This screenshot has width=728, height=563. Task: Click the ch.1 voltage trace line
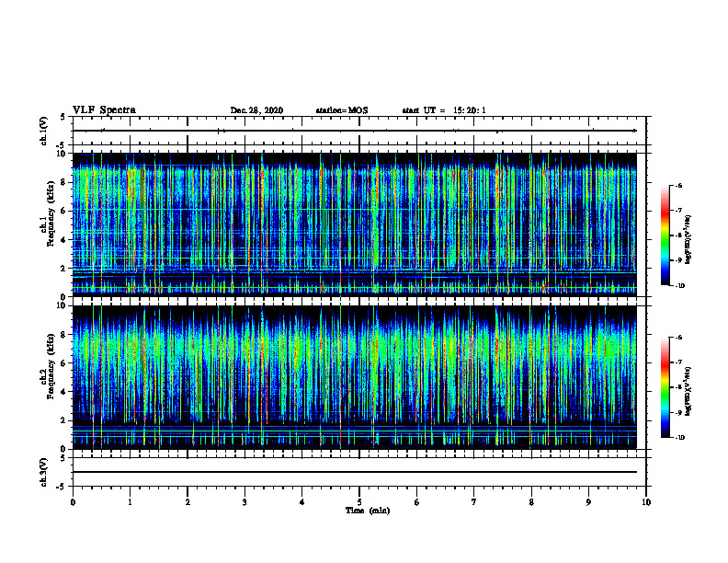point(354,131)
